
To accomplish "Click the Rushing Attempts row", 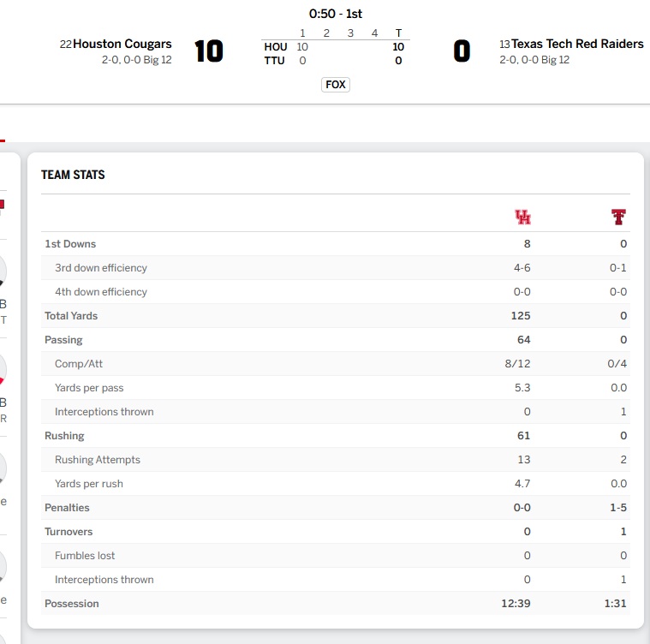I will [336, 460].
